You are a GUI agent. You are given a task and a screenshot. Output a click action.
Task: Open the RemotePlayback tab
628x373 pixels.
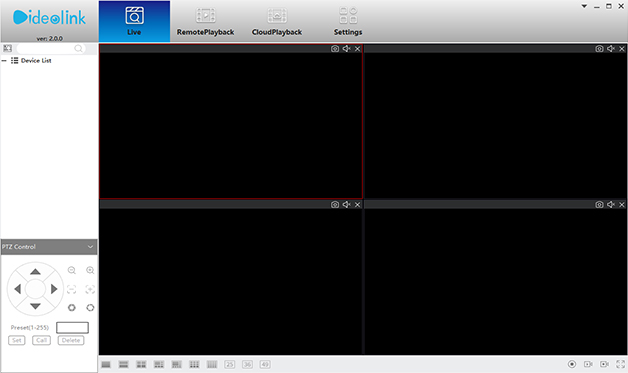pos(205,22)
